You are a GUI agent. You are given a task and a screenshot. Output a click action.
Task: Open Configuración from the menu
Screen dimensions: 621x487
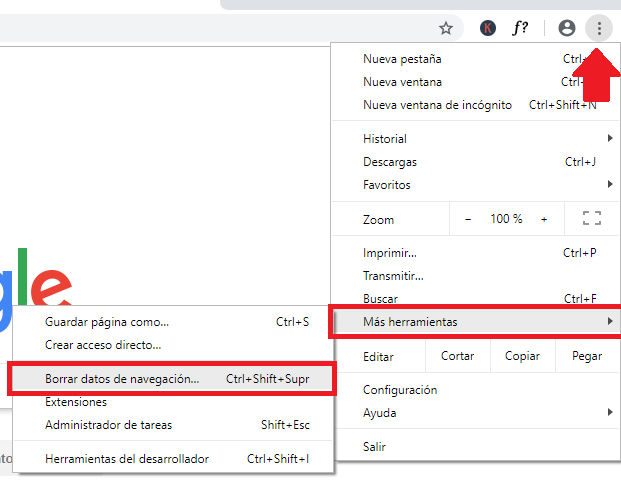476,390
